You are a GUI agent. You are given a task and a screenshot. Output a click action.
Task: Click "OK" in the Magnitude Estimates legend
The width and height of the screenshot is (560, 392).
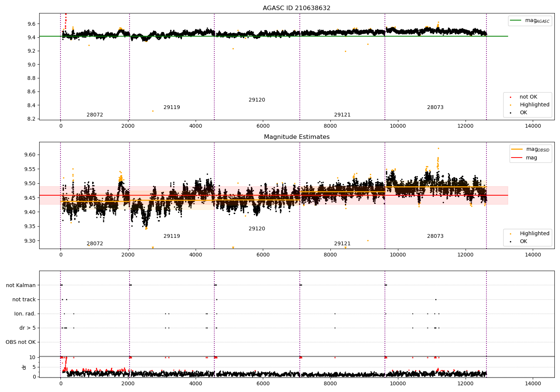pos(523,241)
